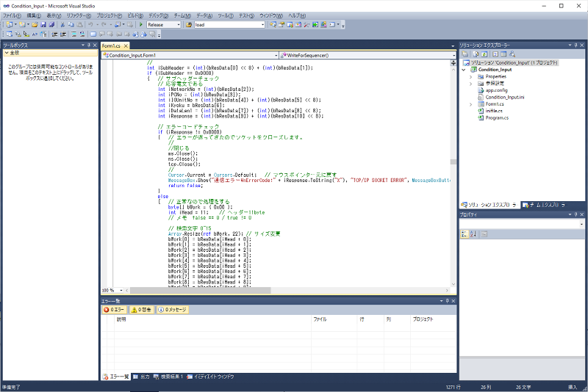Viewport: 588px width, 392px height.
Task: Expand the Properties folder node
Action: click(x=471, y=76)
